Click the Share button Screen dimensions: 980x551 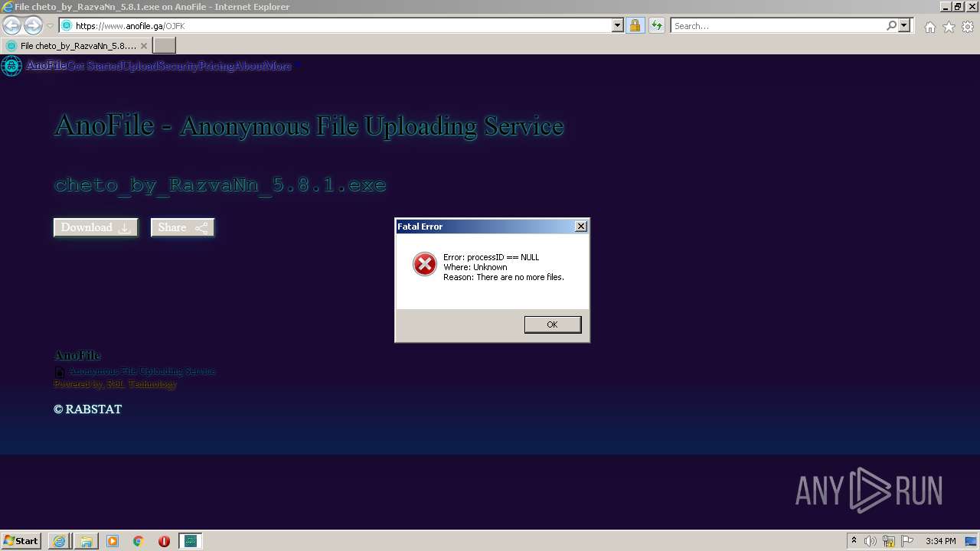(182, 227)
